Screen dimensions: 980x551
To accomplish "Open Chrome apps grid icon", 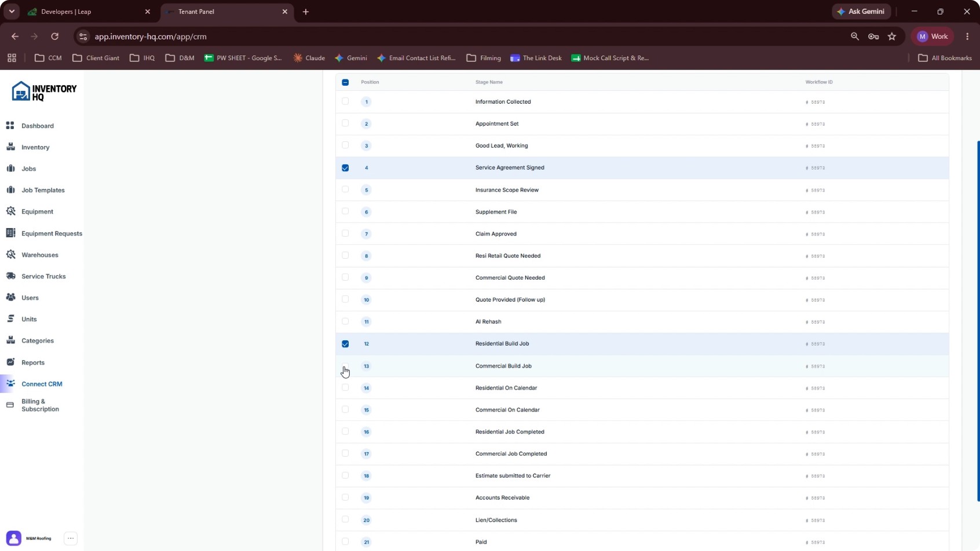I will point(12,58).
